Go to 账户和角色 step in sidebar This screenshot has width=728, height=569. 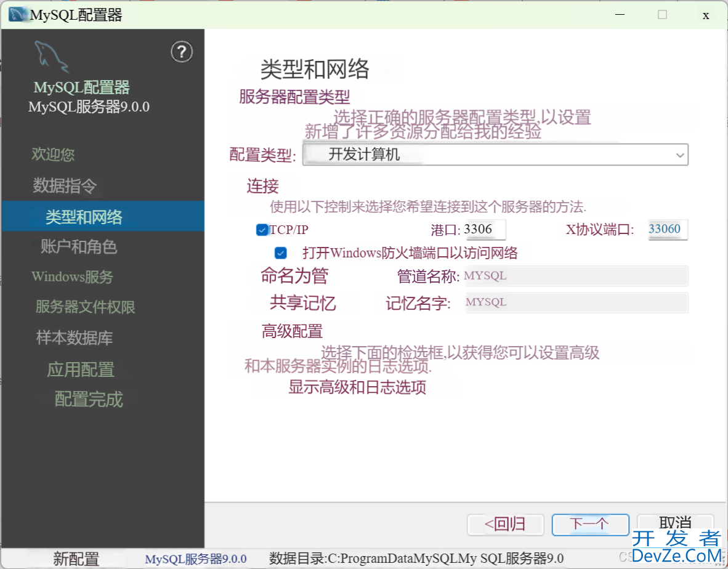[x=78, y=246]
